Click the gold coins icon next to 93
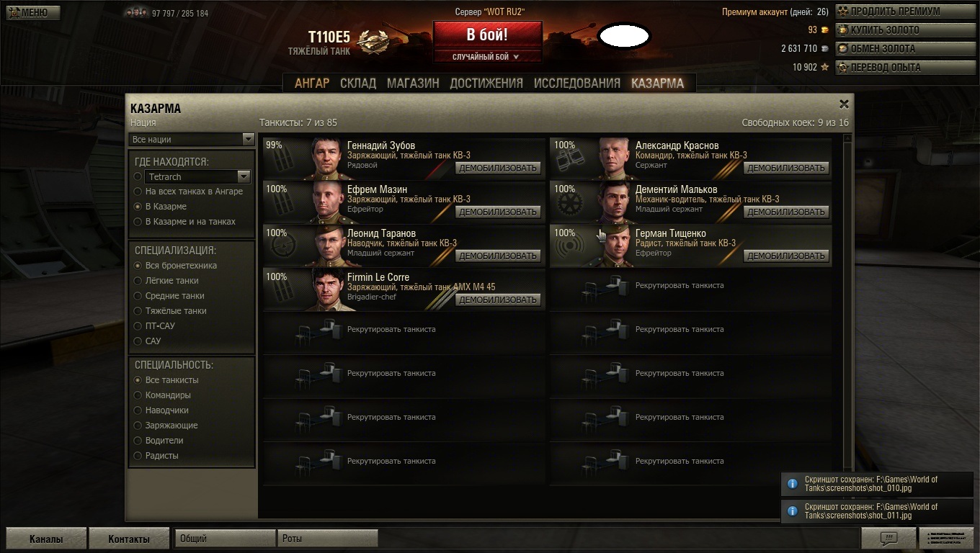Image resolution: width=980 pixels, height=553 pixels. point(824,30)
